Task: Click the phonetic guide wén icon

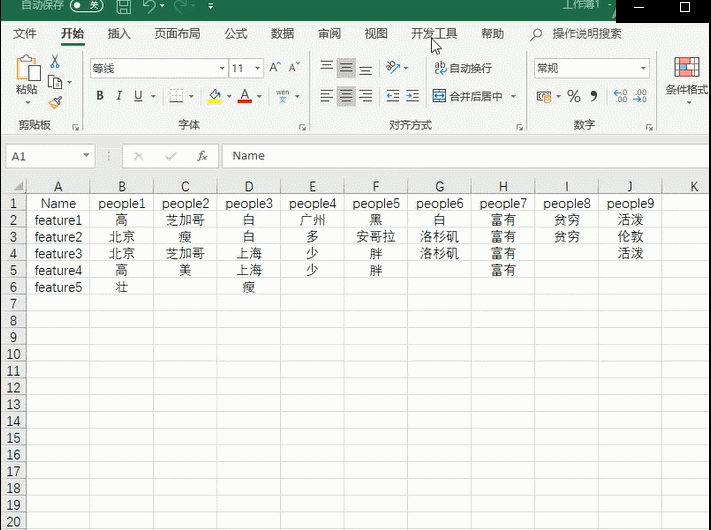Action: (x=282, y=96)
